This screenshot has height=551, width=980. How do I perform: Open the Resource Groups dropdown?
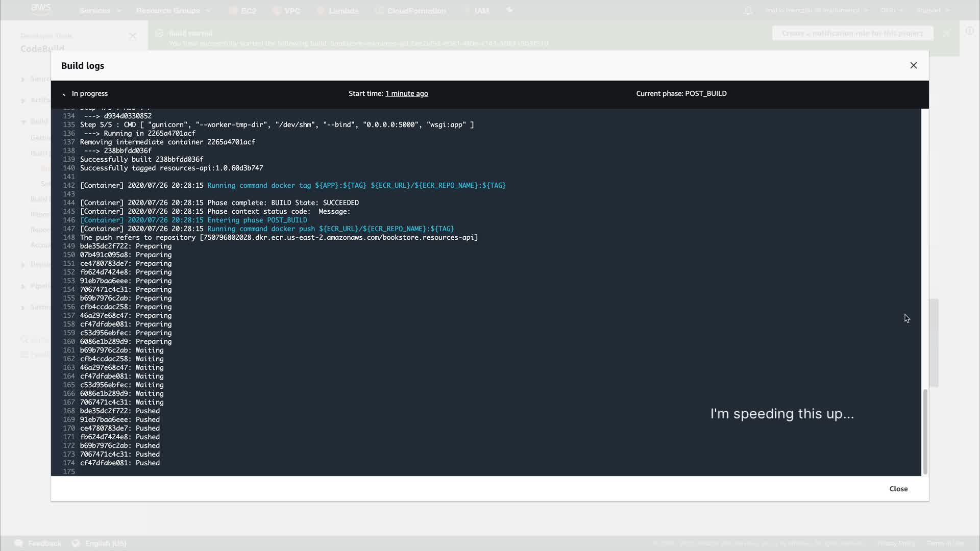point(173,11)
